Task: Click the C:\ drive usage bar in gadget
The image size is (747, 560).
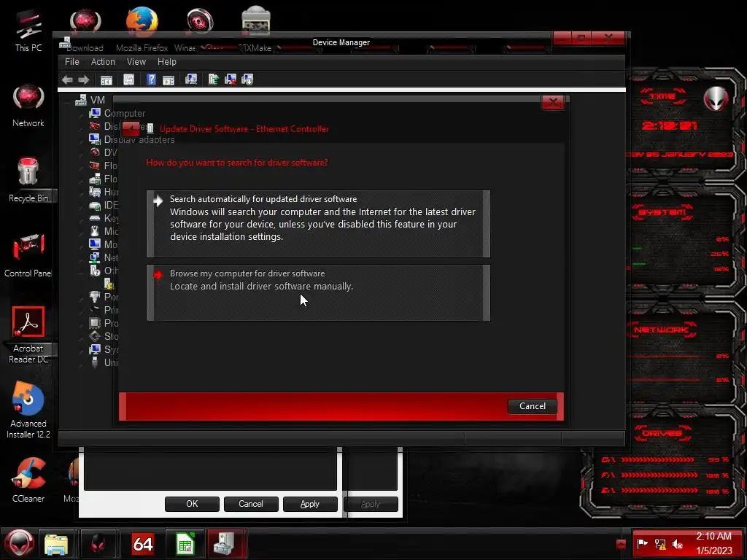Action: (x=657, y=460)
